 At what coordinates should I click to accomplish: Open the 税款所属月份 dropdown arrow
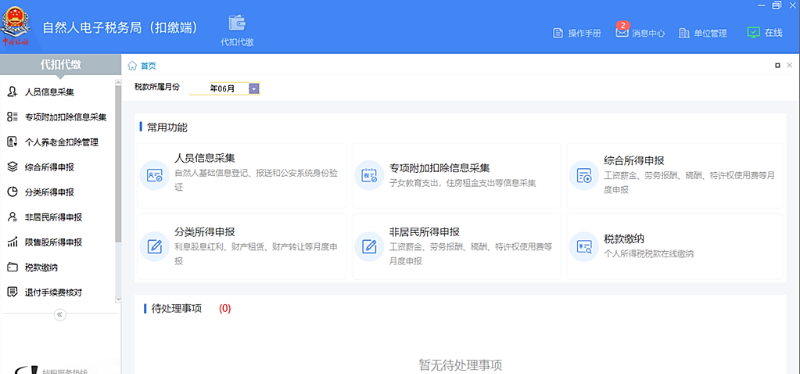254,89
